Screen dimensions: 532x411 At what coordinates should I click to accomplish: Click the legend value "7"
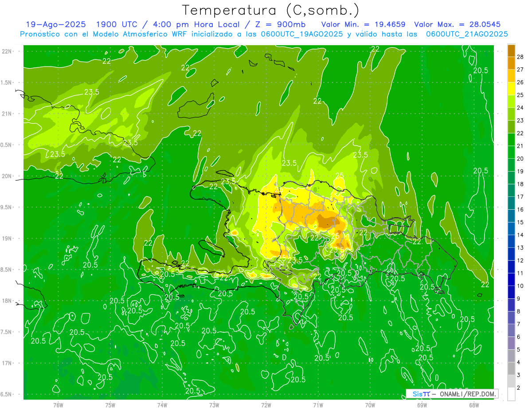(x=519, y=324)
